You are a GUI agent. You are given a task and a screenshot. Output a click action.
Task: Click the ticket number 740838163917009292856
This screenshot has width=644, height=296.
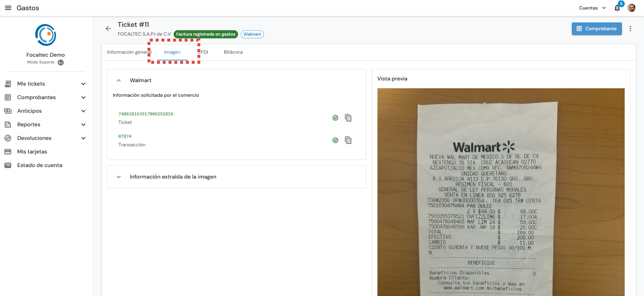pyautogui.click(x=146, y=114)
